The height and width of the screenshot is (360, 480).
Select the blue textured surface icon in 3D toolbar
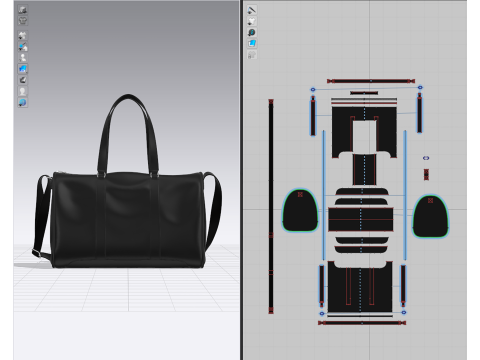click(x=23, y=69)
